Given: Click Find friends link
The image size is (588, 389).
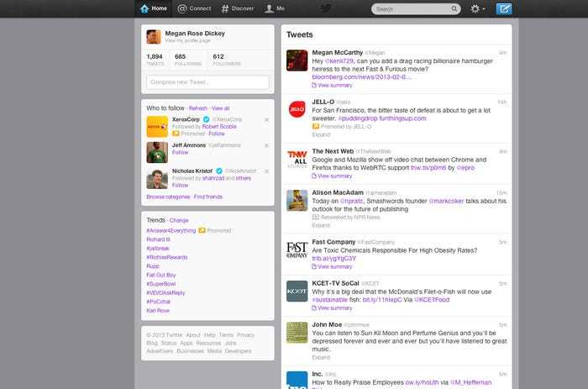Looking at the screenshot, I should (208, 197).
